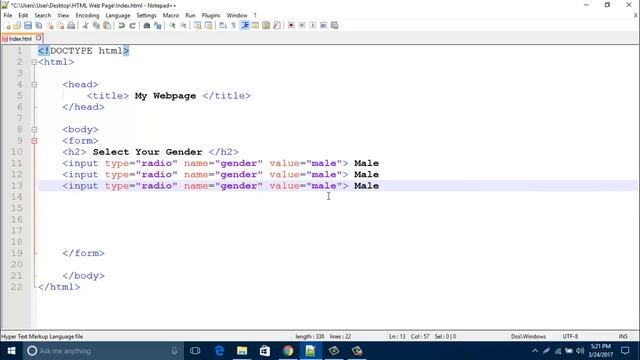Open File Explorer from the taskbar
The image size is (640, 360).
[x=242, y=351]
